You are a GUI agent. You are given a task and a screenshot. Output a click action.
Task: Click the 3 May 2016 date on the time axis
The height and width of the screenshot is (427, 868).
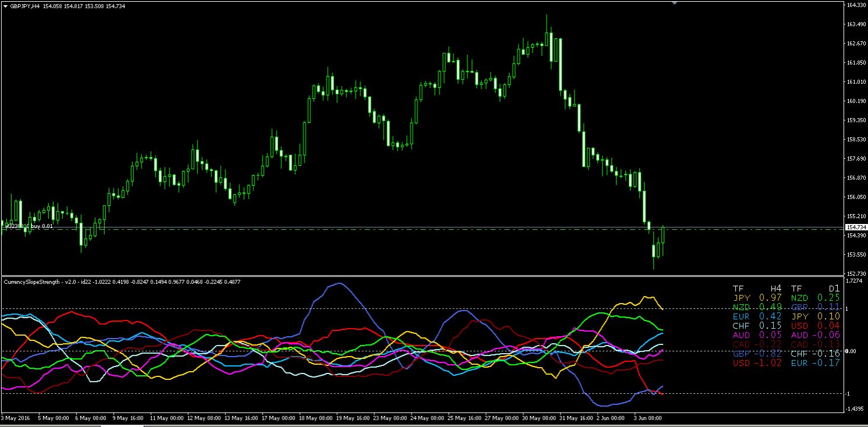click(16, 418)
